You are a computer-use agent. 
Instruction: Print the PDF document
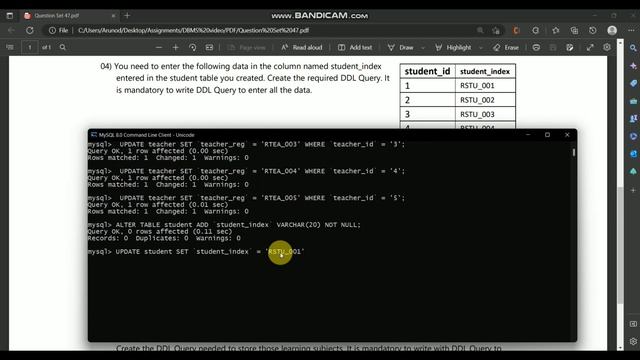536,47
